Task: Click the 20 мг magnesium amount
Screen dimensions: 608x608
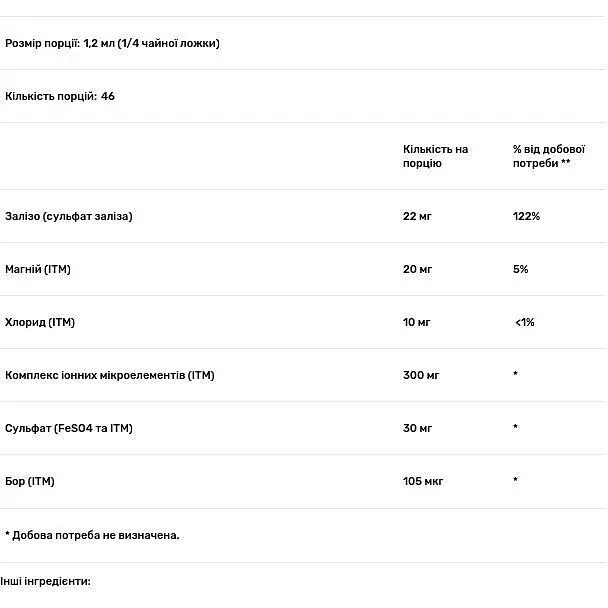Action: [x=417, y=269]
